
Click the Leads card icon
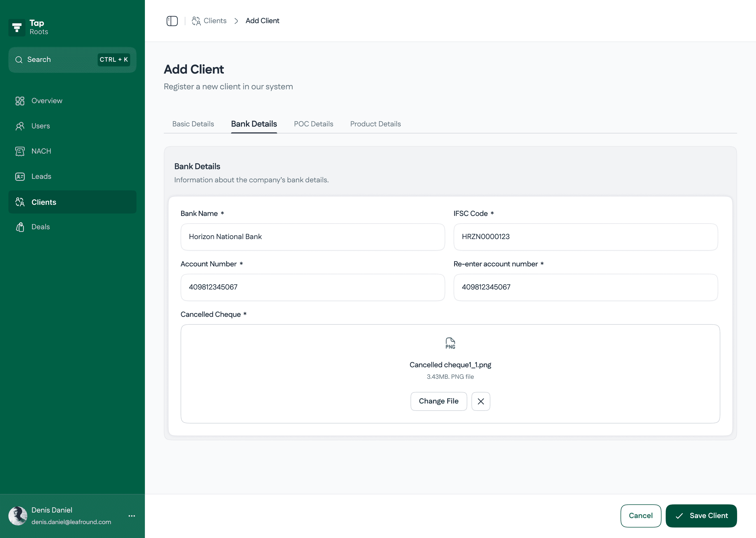(x=20, y=176)
